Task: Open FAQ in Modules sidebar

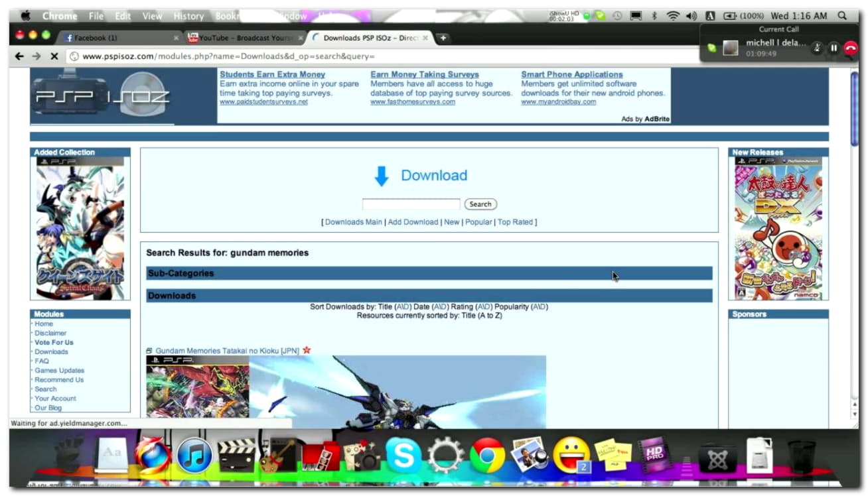Action: point(42,361)
